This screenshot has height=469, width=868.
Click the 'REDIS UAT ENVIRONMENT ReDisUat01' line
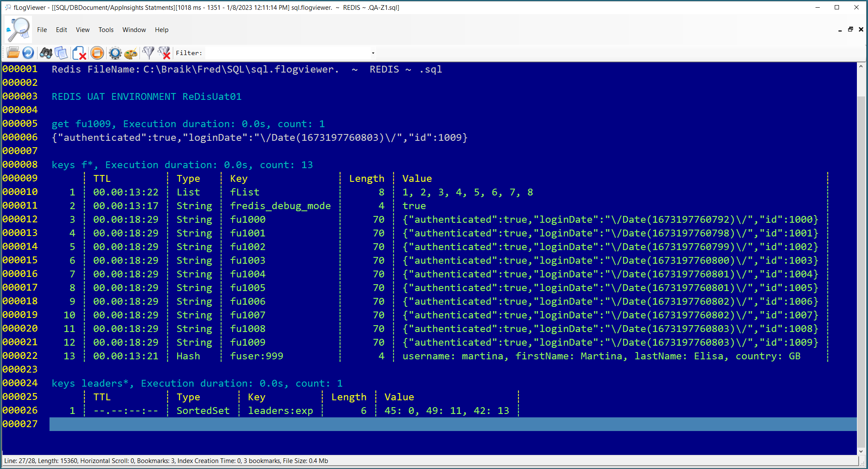coord(146,96)
